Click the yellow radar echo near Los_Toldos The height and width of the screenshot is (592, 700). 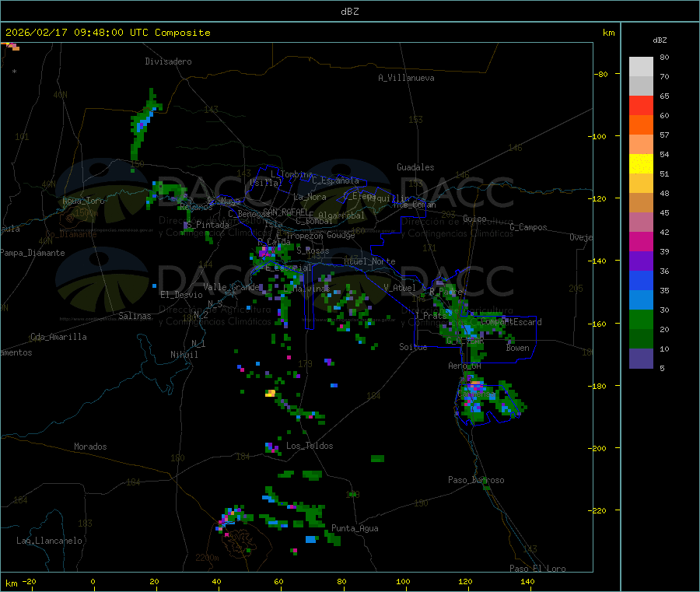(270, 393)
